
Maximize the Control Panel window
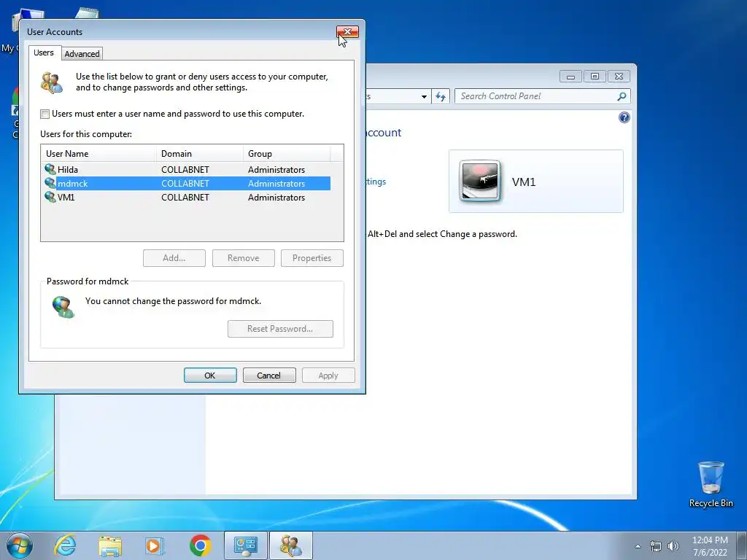595,76
